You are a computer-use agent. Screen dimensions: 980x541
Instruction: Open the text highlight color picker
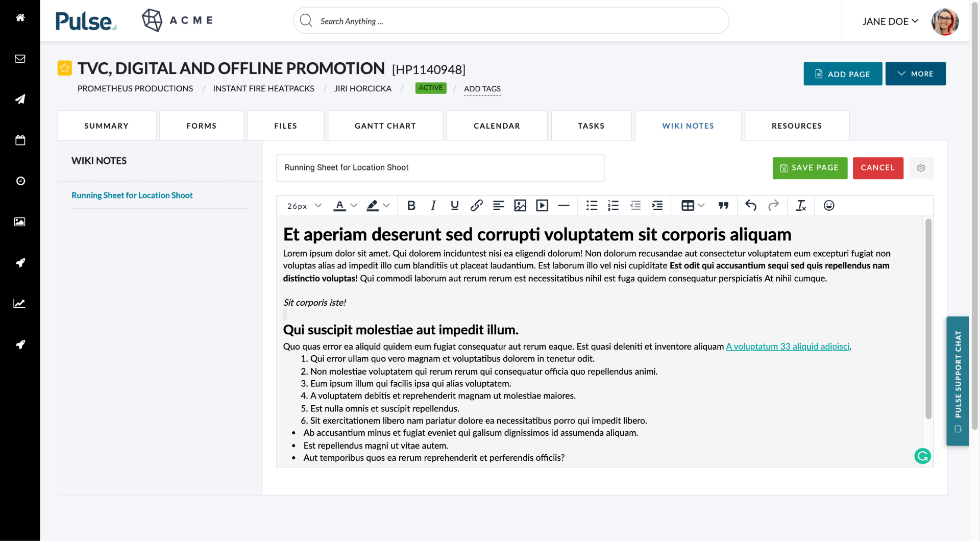(378, 206)
